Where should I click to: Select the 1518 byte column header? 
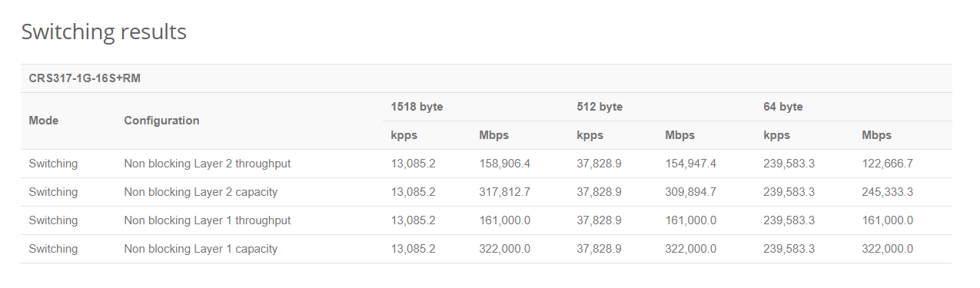click(x=417, y=107)
